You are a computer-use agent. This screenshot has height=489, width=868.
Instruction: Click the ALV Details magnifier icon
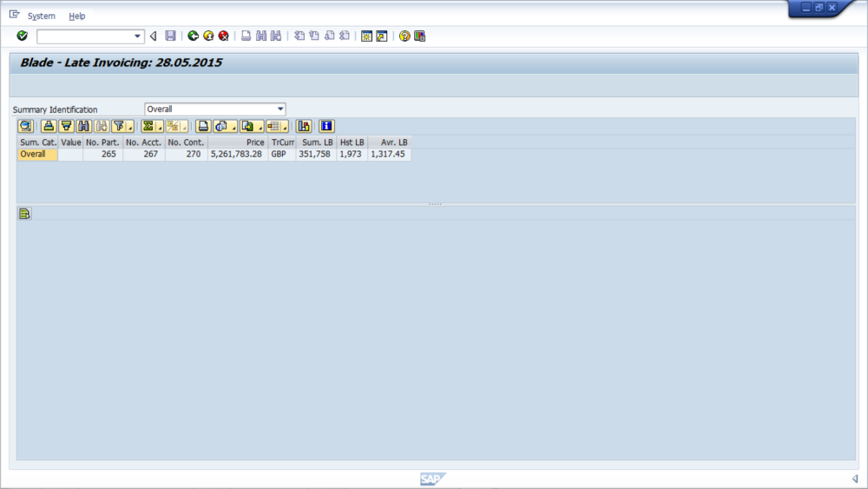[x=25, y=126]
